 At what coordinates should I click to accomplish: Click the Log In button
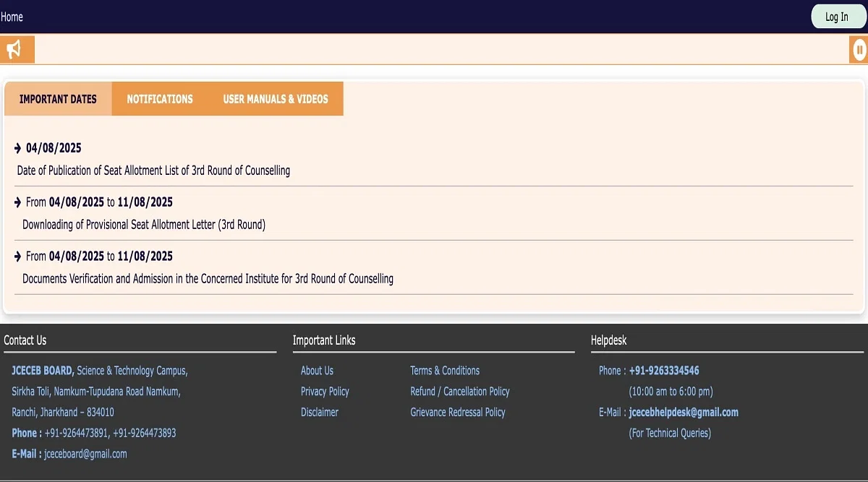(x=837, y=17)
